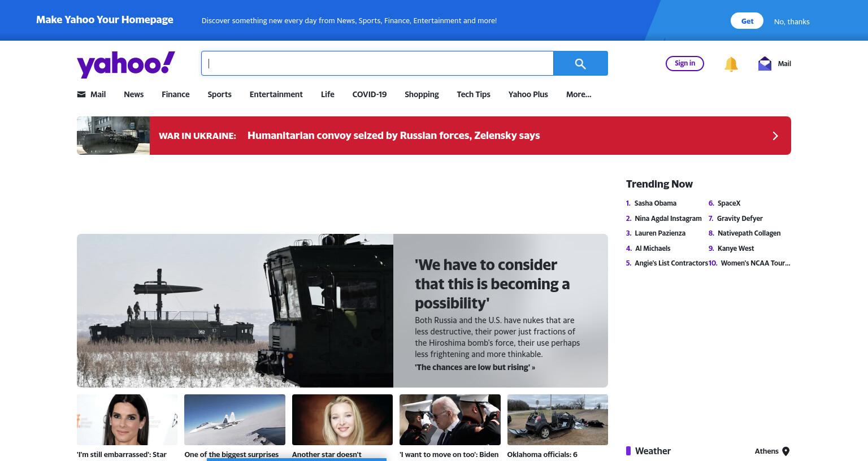The image size is (868, 461).
Task: Click the Athens weather location
Action: 767,451
